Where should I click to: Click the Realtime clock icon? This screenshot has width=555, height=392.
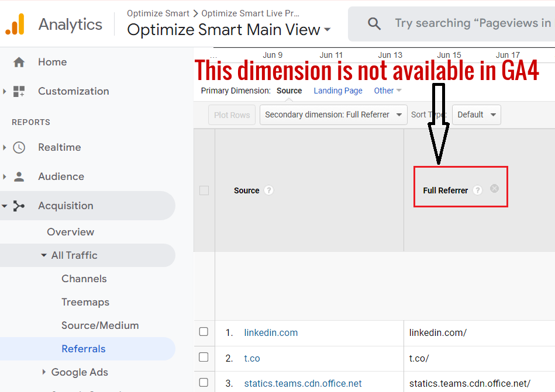pyautogui.click(x=19, y=147)
